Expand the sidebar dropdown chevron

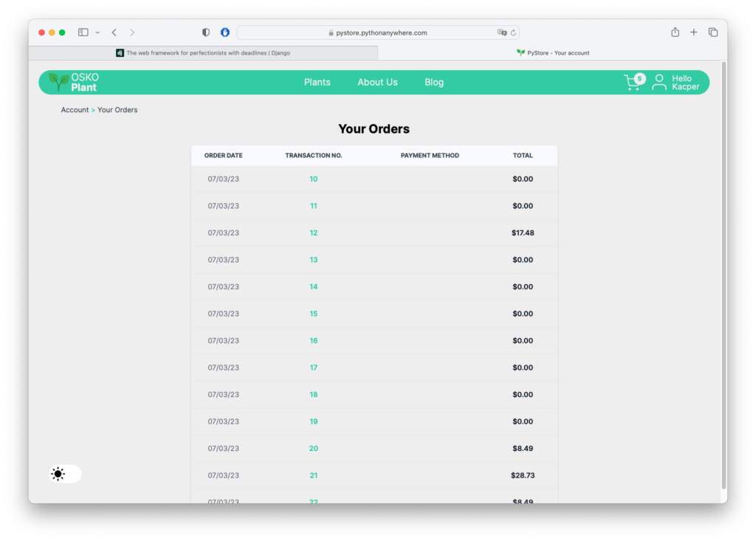[97, 32]
